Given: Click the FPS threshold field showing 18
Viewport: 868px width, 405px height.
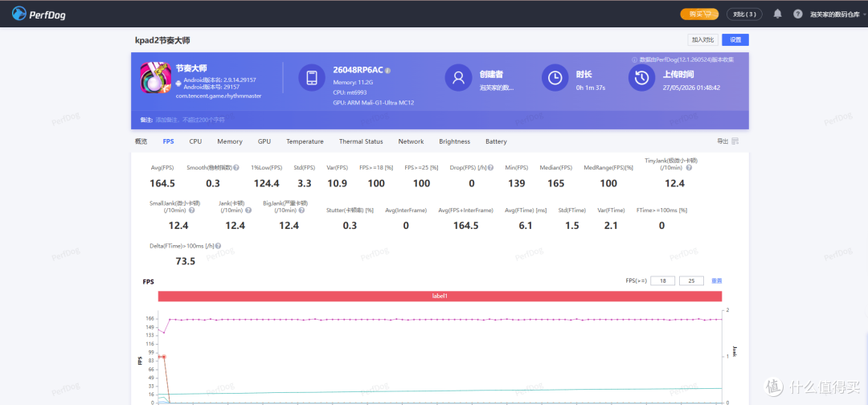Looking at the screenshot, I should 662,280.
